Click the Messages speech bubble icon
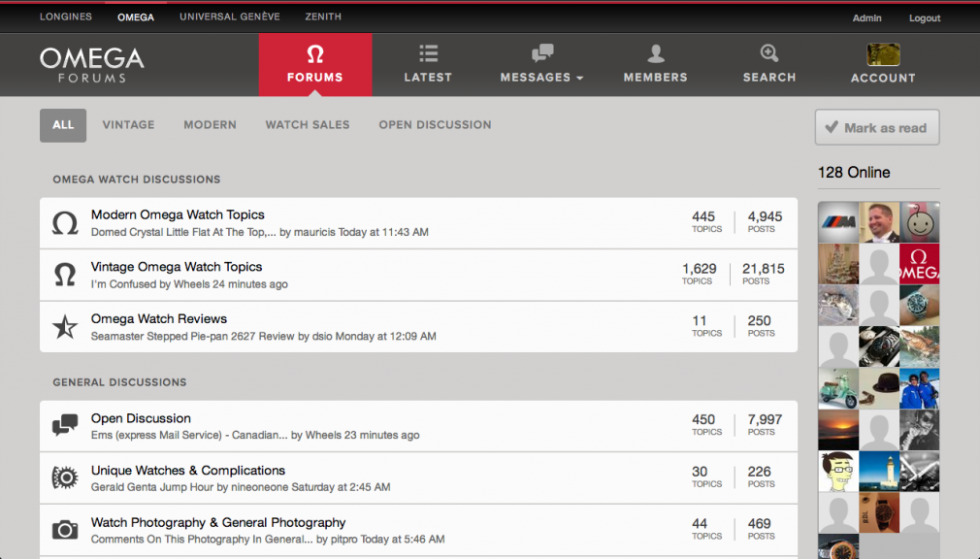Screen dimensions: 980x559 click(x=541, y=53)
